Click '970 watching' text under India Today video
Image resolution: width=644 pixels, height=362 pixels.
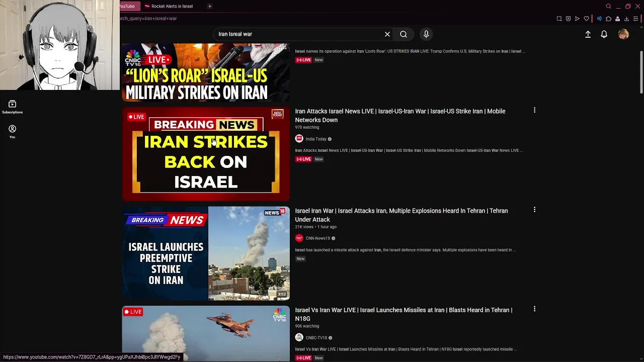pyautogui.click(x=307, y=128)
